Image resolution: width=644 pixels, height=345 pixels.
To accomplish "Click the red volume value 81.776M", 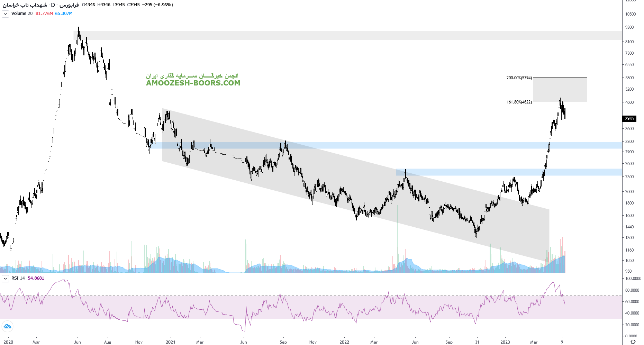I will [x=44, y=13].
